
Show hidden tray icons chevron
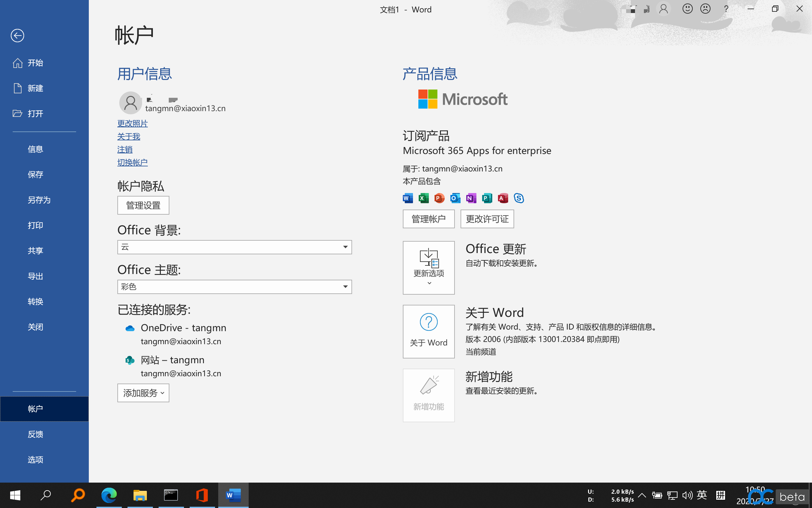pos(642,495)
